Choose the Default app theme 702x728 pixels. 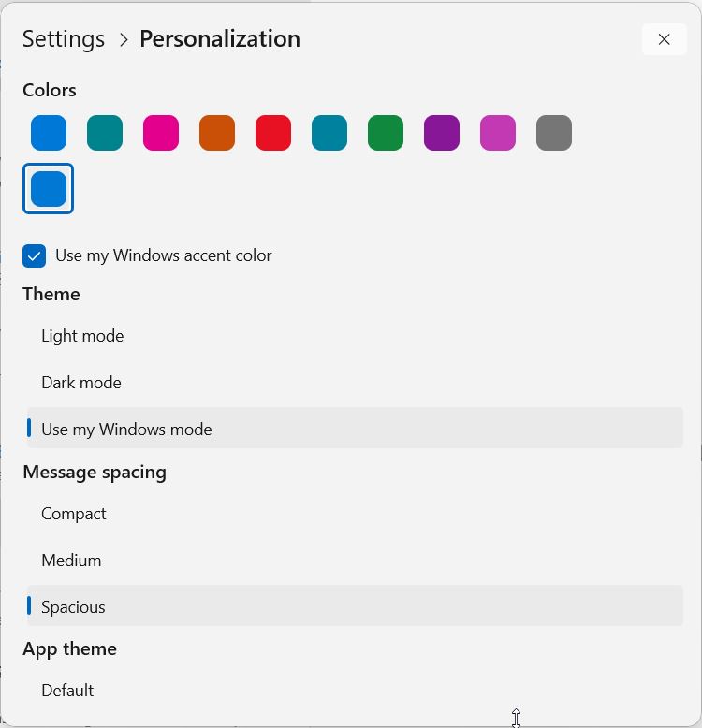point(67,691)
